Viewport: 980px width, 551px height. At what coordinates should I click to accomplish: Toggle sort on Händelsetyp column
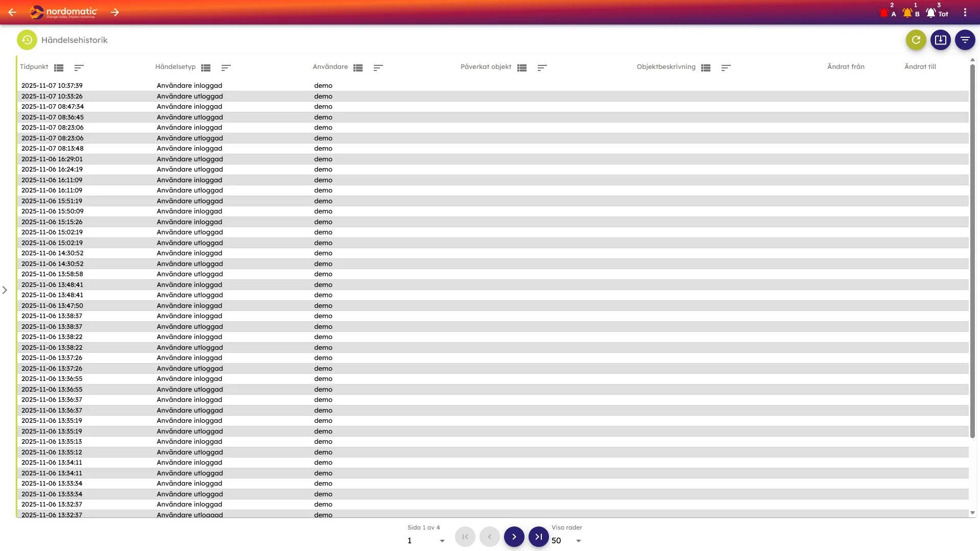pos(226,67)
